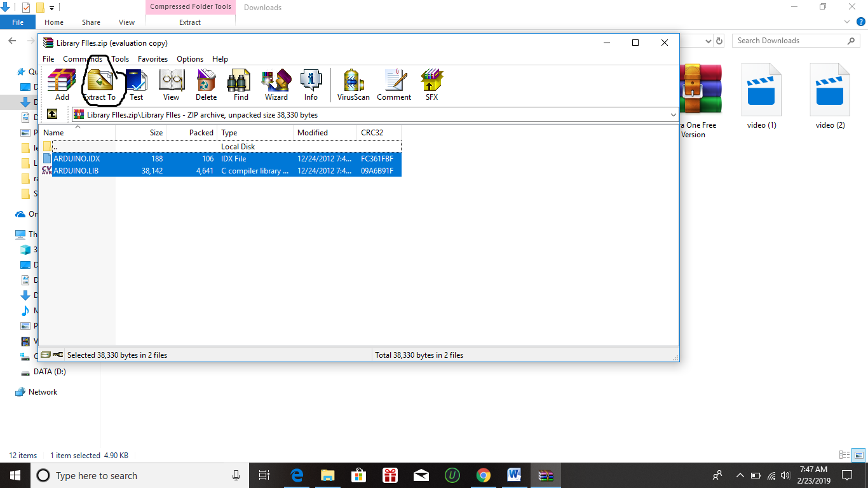The height and width of the screenshot is (488, 868).
Task: Sort list by Size column
Action: (x=141, y=133)
